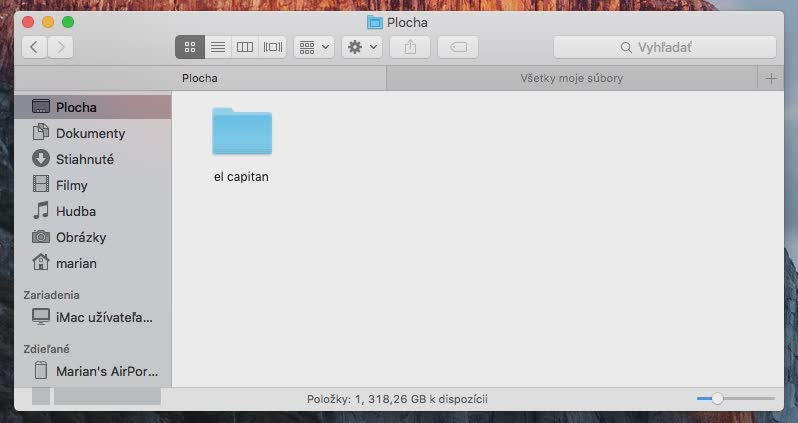This screenshot has height=423, width=798.
Task: Open marian home folder in sidebar
Action: click(93, 263)
